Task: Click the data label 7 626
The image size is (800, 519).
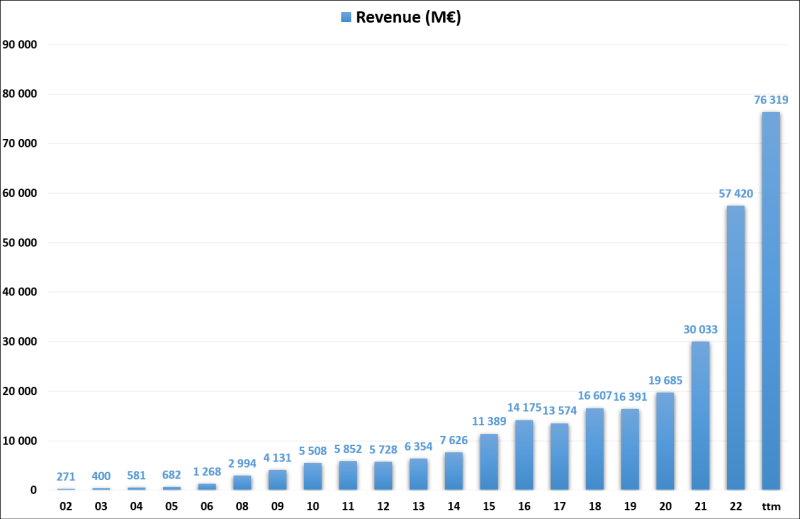Action: pyautogui.click(x=454, y=440)
